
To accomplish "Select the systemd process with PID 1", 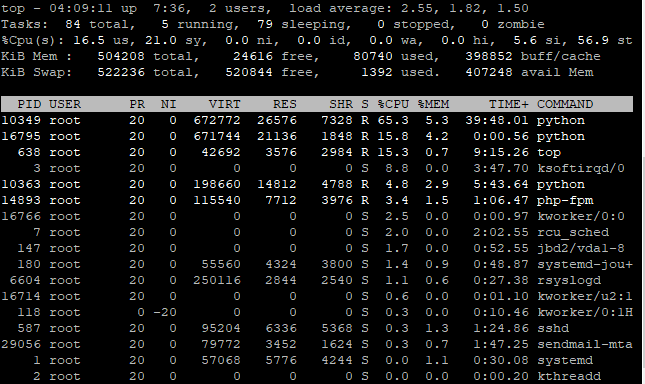I will tap(317, 361).
